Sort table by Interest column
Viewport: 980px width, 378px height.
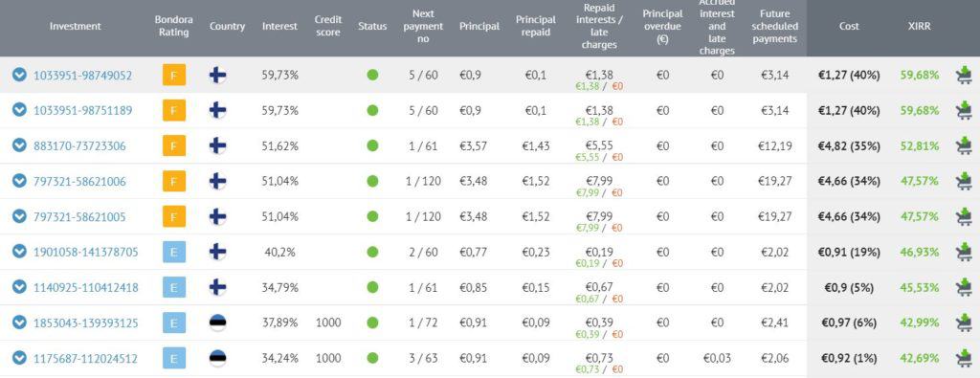click(x=279, y=26)
